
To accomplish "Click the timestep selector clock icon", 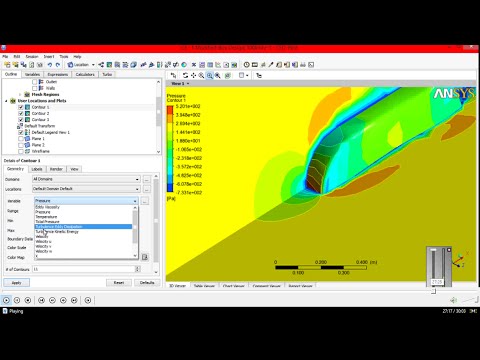I will pos(246,65).
